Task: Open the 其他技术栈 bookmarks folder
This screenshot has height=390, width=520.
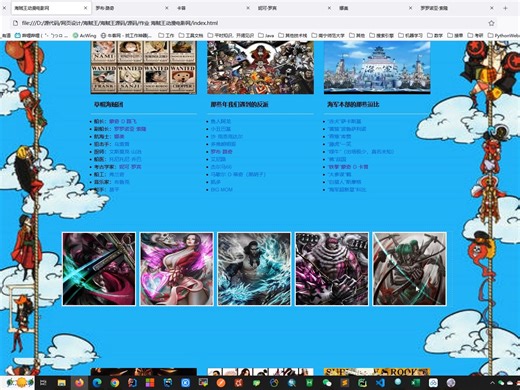Action: tap(293, 35)
